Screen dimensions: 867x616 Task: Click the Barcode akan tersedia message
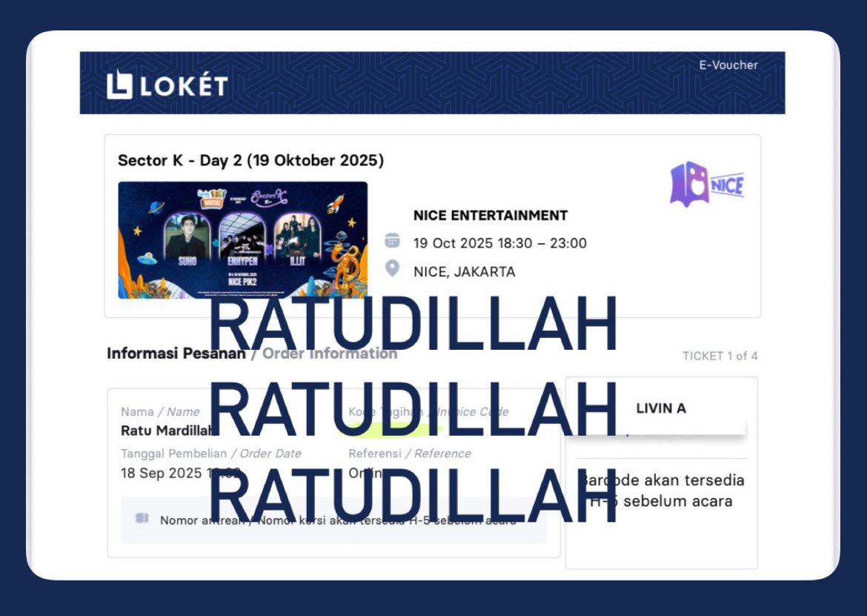pyautogui.click(x=661, y=491)
